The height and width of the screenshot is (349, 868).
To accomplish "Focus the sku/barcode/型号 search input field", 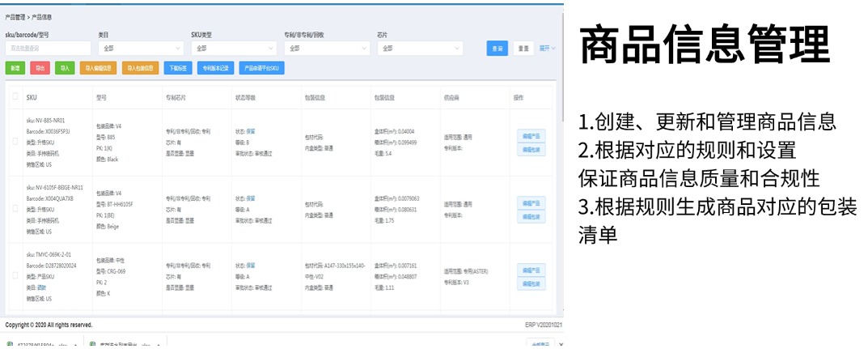I will click(x=48, y=49).
